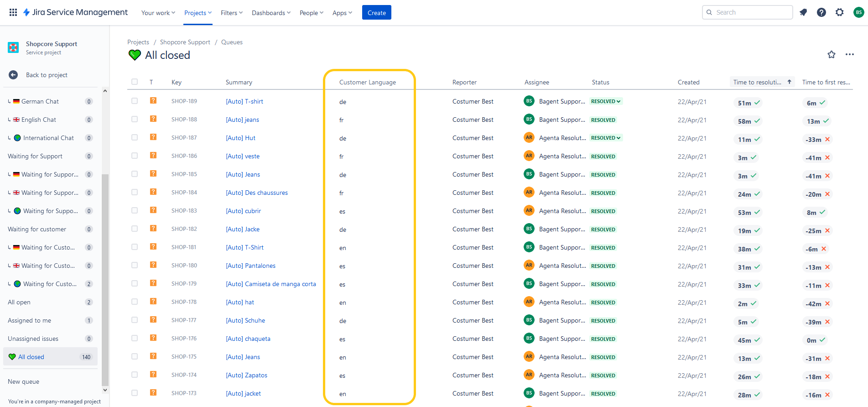Select the English Chat queue
This screenshot has width=868, height=407.
[50, 120]
